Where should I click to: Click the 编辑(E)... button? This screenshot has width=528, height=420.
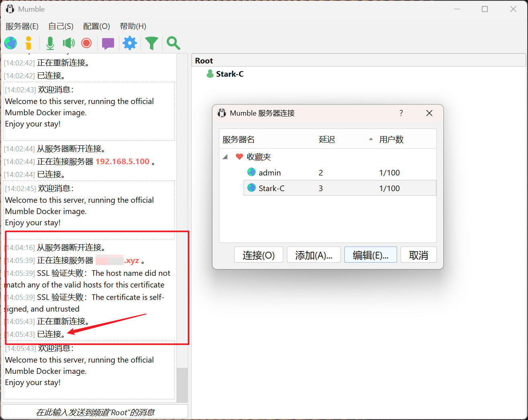click(x=370, y=255)
